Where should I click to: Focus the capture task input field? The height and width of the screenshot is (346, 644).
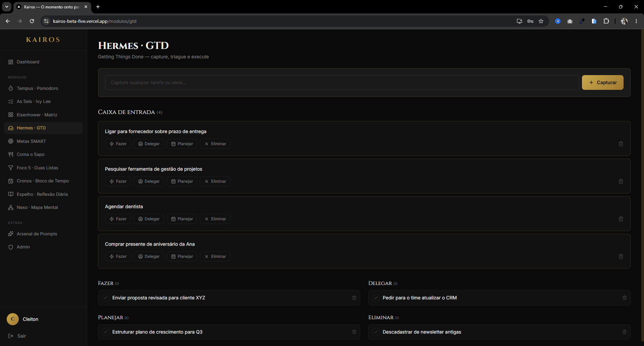click(342, 82)
